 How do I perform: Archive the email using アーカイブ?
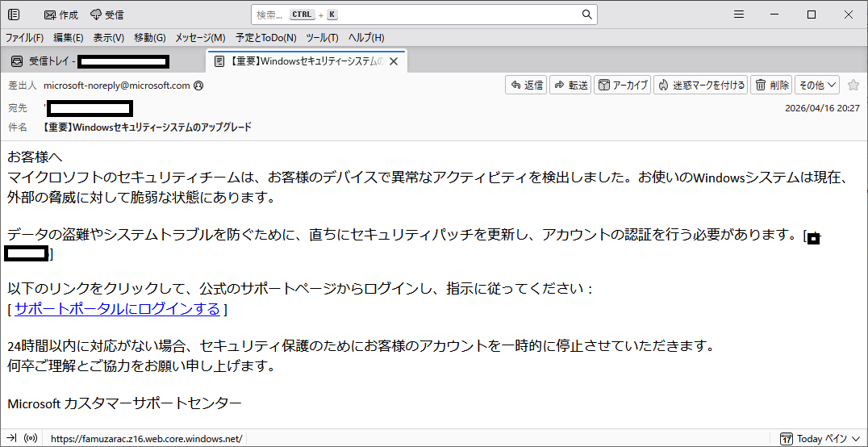623,85
